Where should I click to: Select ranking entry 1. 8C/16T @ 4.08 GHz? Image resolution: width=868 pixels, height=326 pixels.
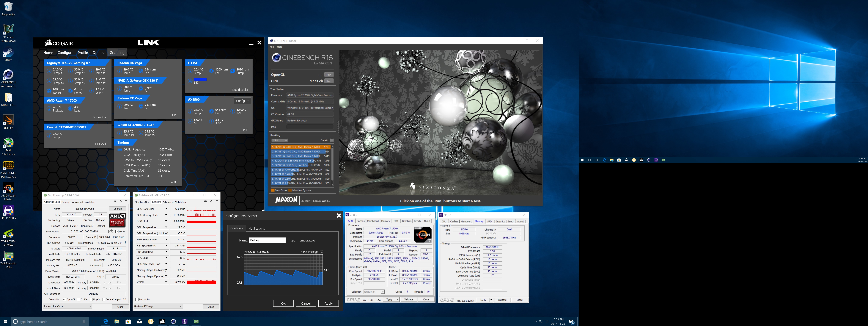coord(301,147)
